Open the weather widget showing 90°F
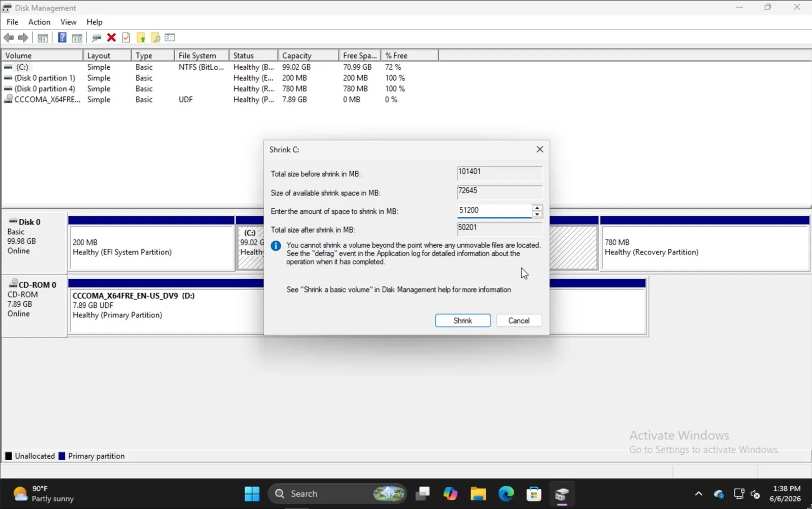Screen dimensions: 812x509 point(44,494)
